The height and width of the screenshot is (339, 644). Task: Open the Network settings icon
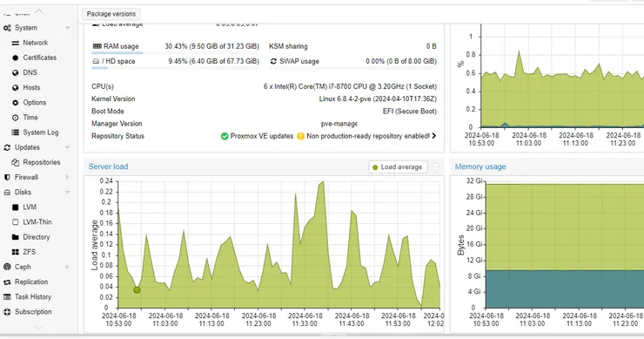15,43
